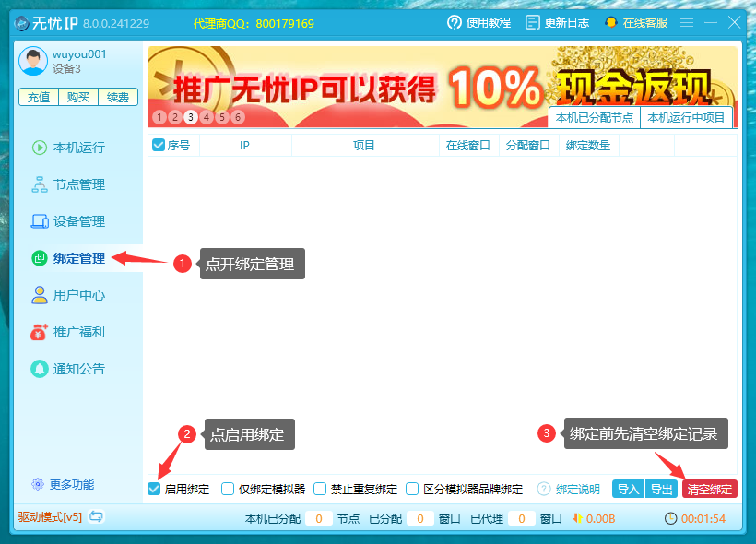The height and width of the screenshot is (544, 756).
Task: Click the 通知公告 bell icon
Action: (39, 369)
